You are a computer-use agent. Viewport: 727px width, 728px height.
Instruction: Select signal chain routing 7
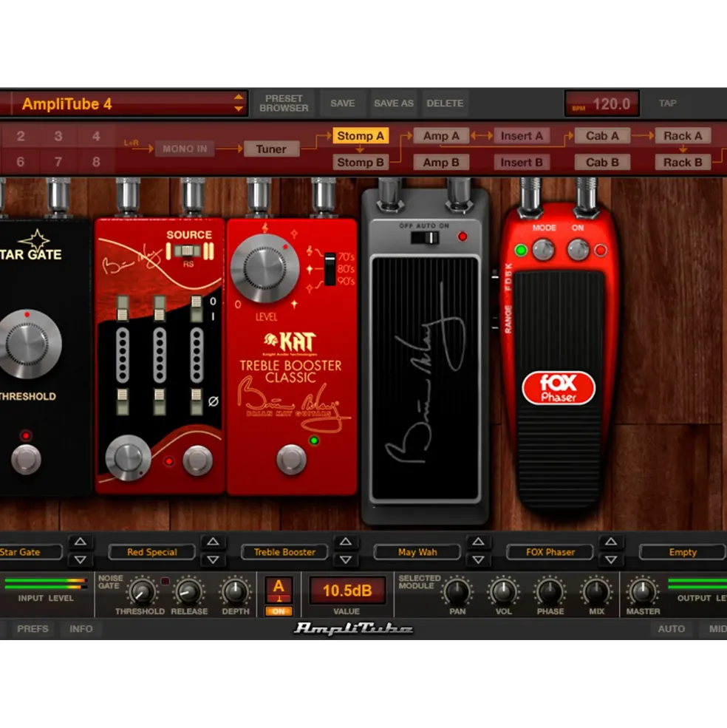click(x=58, y=162)
